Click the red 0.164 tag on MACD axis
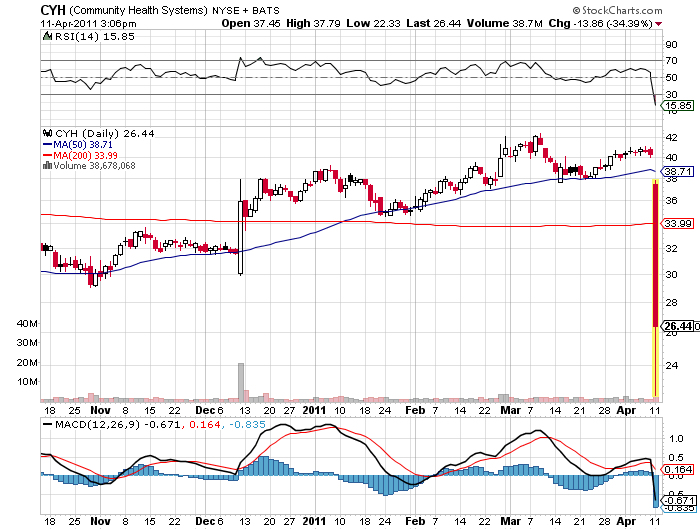Image resolution: width=700 pixels, height=530 pixels. tap(678, 470)
